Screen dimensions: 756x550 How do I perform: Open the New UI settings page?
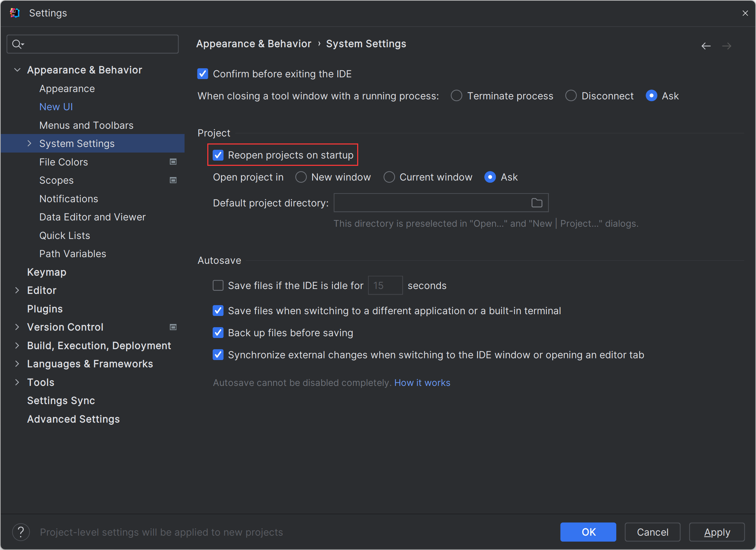point(56,107)
